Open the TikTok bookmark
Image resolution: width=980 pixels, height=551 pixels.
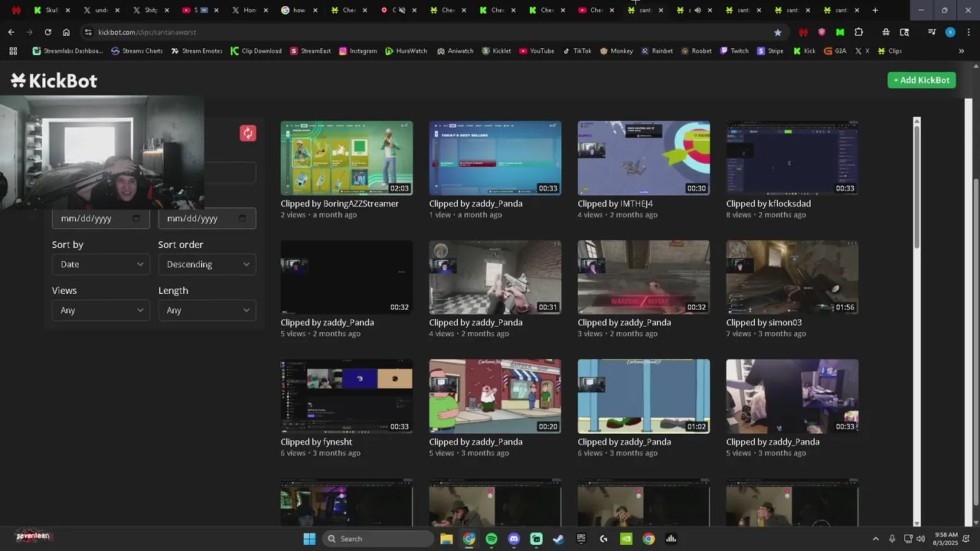577,51
